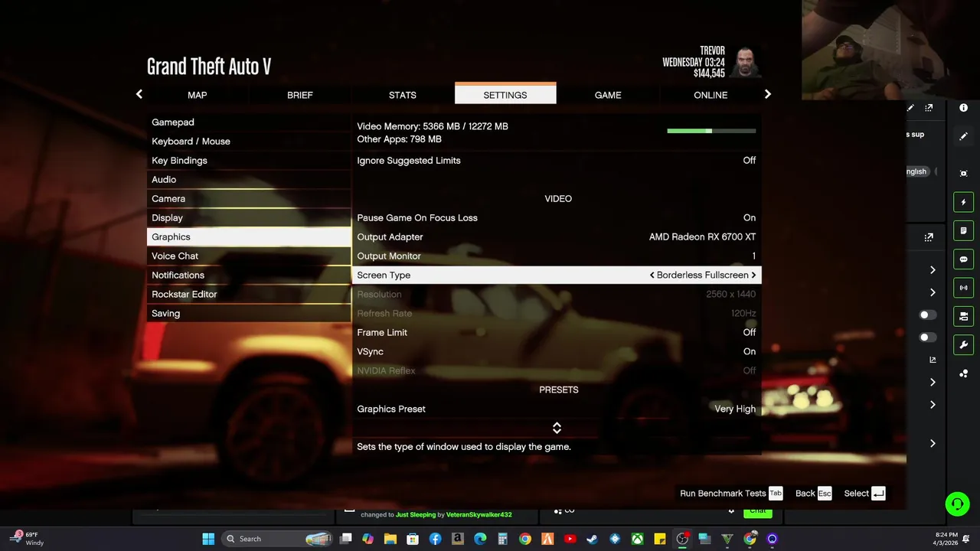
Task: Open the info icon in streaming sidebar
Action: click(x=963, y=108)
